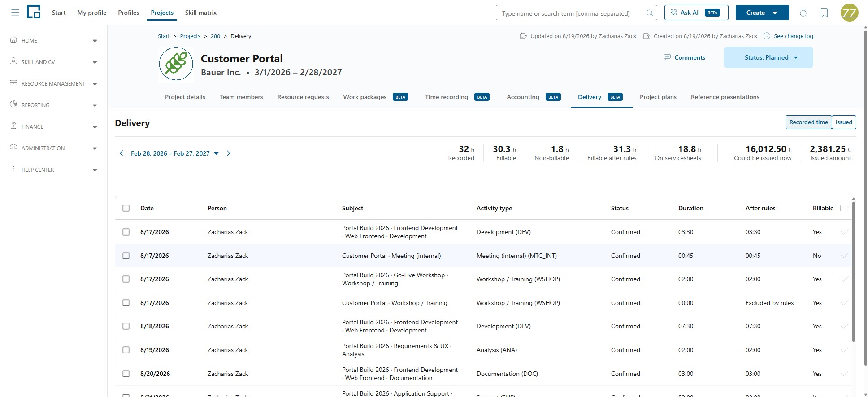Open the Skill matrix top menu
Screen dimensions: 868x397
coord(201,13)
